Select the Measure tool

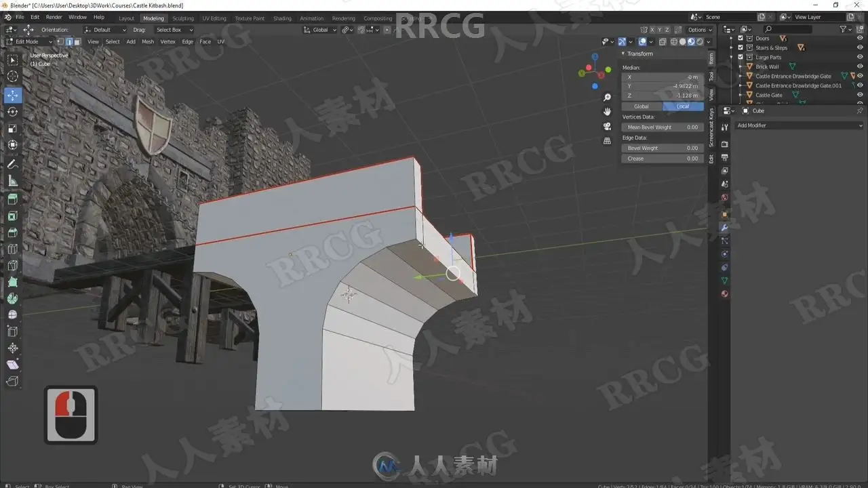click(13, 181)
